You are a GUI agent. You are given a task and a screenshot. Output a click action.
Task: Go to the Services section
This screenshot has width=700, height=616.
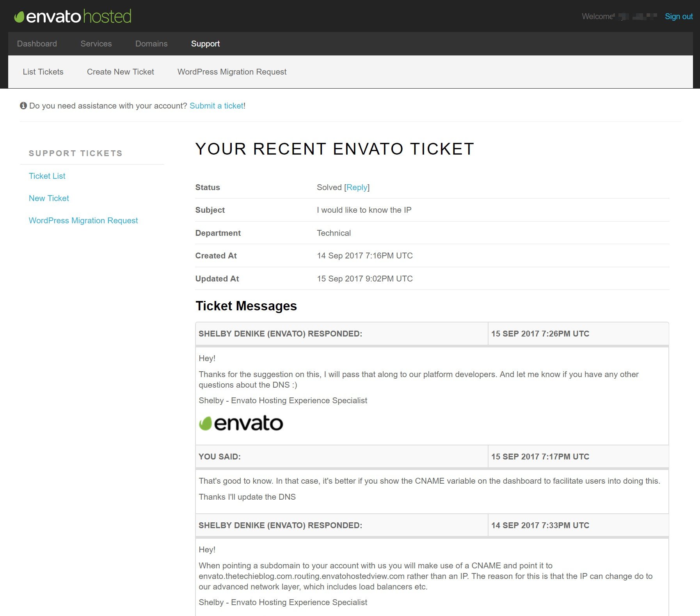click(x=96, y=44)
